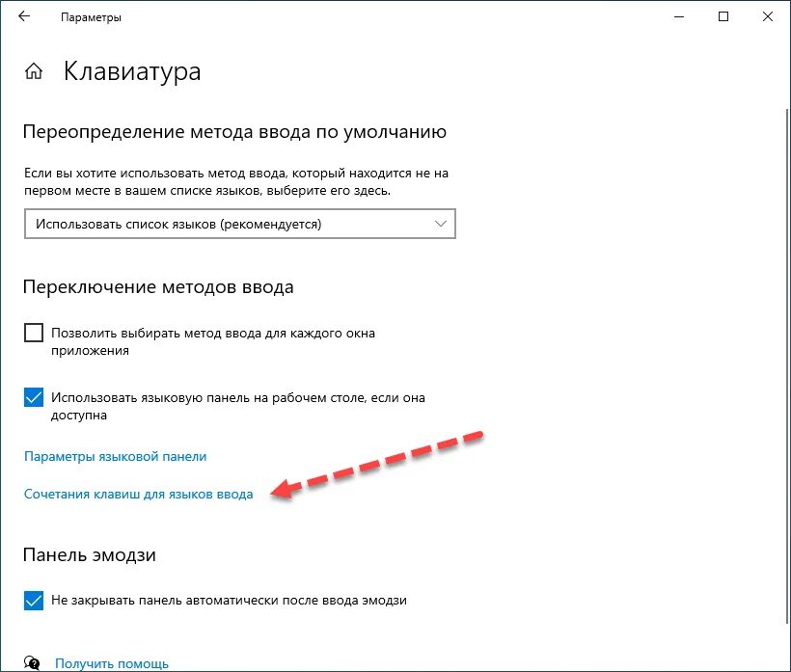Minimize the Параметры window
791x672 pixels.
679,16
